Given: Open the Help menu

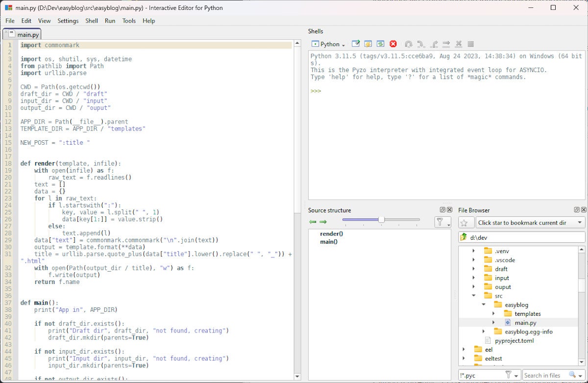Looking at the screenshot, I should tap(149, 21).
